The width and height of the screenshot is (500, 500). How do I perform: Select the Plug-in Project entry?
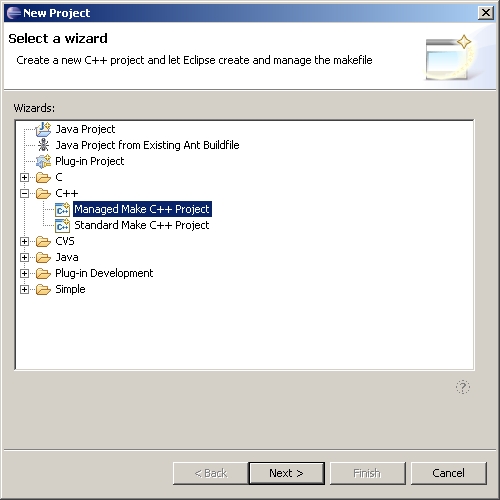(89, 161)
